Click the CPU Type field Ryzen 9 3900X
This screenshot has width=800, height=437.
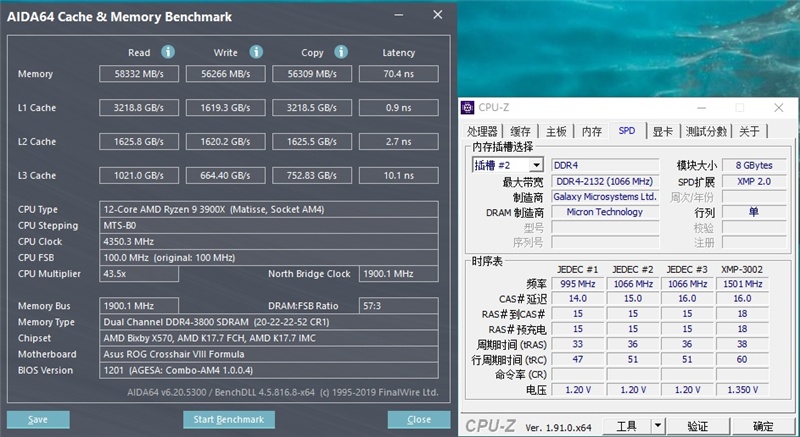269,209
